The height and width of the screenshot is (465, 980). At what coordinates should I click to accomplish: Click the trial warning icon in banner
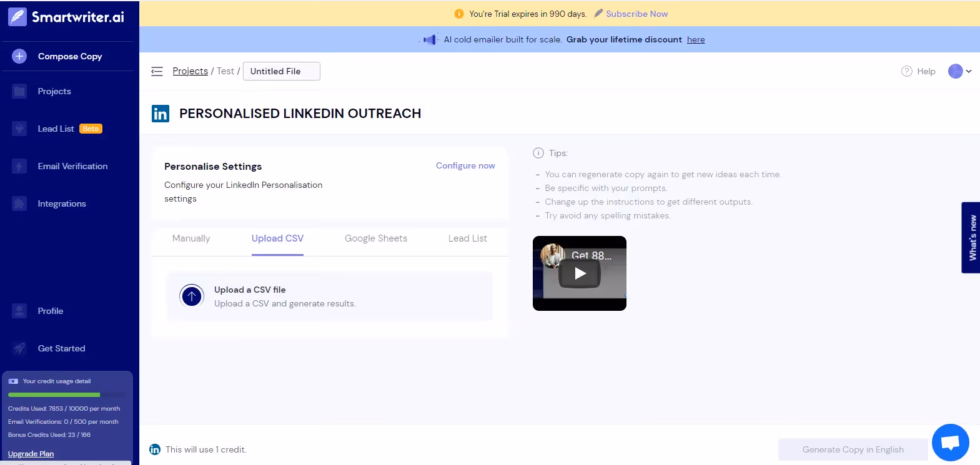click(x=459, y=14)
